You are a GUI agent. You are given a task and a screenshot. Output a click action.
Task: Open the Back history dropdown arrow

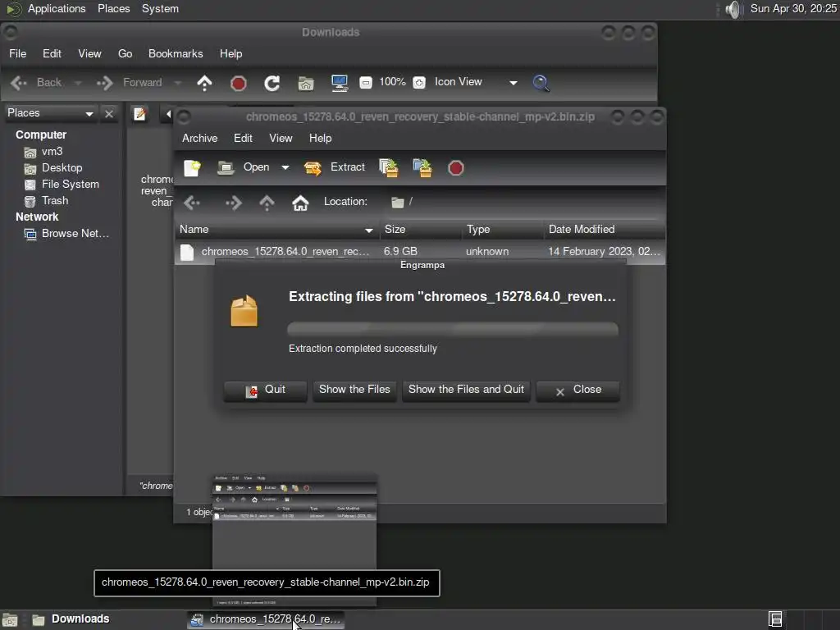[x=78, y=83]
